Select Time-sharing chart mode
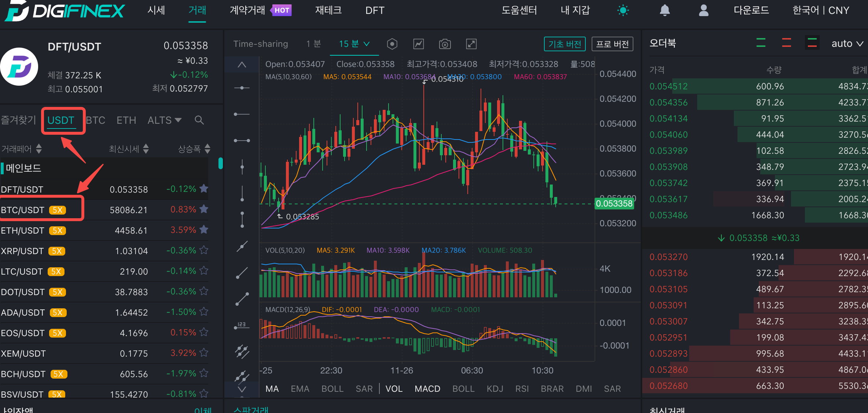 [261, 44]
